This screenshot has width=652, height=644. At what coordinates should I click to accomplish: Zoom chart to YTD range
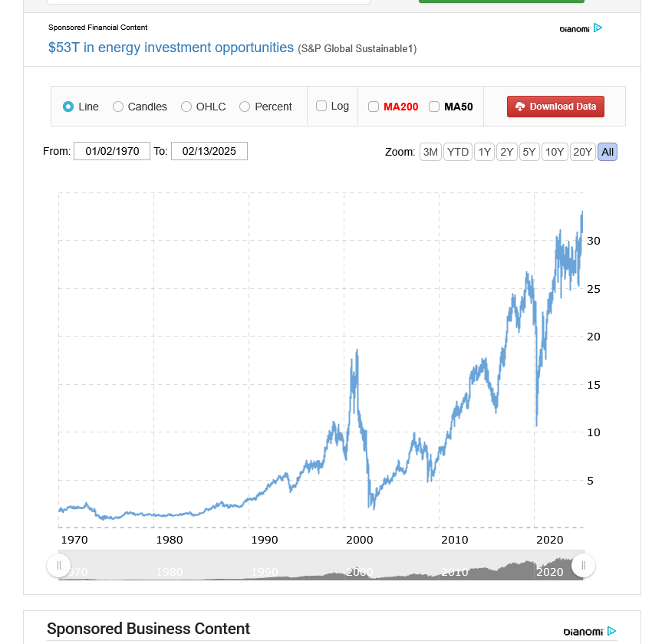[458, 152]
